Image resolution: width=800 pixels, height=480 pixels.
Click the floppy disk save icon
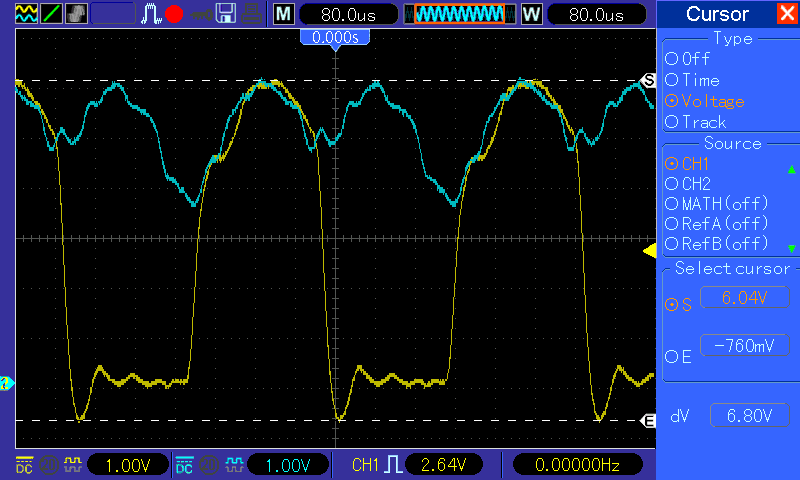click(x=226, y=14)
